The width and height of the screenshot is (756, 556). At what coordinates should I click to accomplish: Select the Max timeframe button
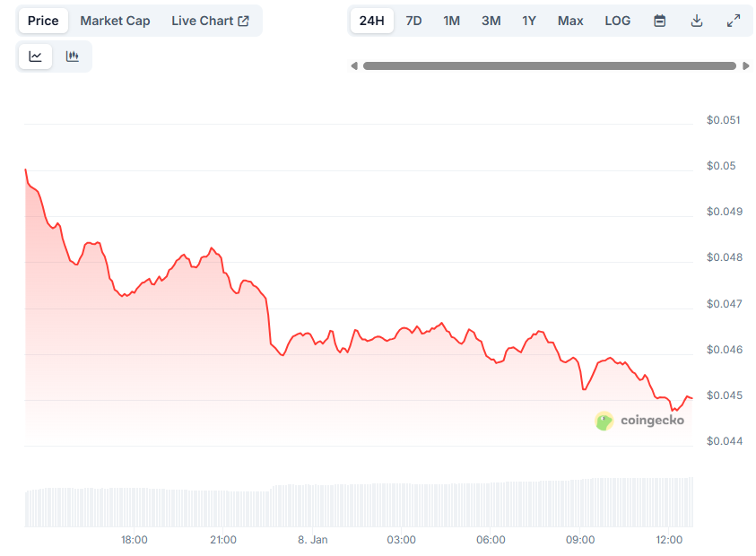click(570, 20)
